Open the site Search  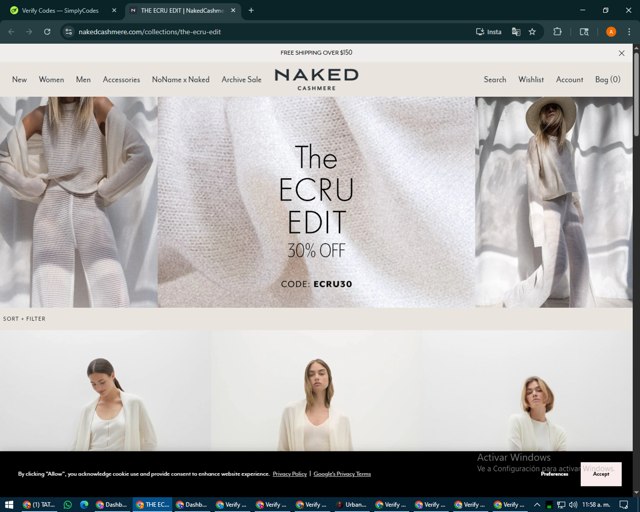pyautogui.click(x=495, y=80)
